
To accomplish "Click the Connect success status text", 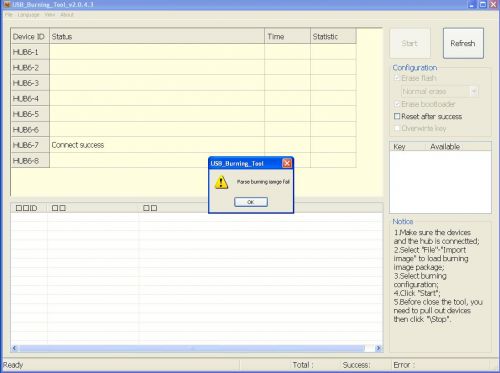I will pyautogui.click(x=78, y=145).
